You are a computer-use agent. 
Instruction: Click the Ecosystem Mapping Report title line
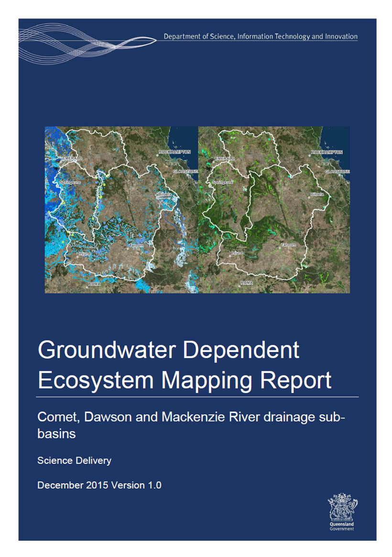184,380
